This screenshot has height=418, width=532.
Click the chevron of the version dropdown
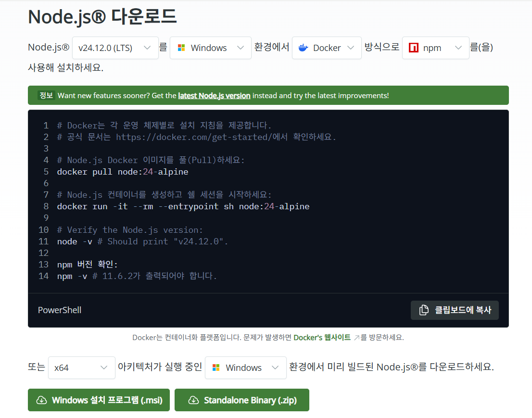point(147,48)
